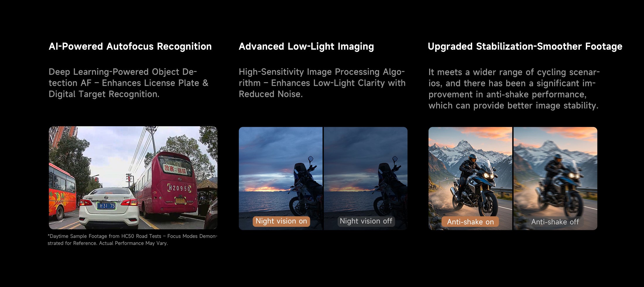The height and width of the screenshot is (287, 644).
Task: Click the Night vision off label
Action: tap(366, 221)
